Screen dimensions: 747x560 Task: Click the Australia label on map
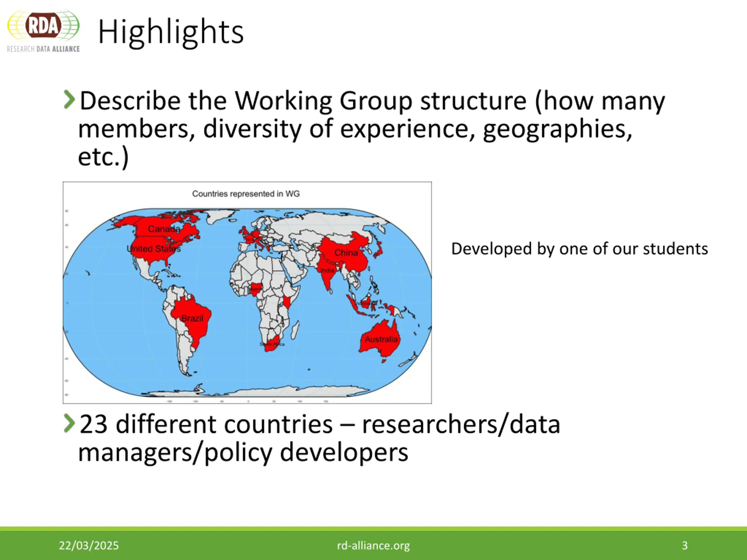381,339
